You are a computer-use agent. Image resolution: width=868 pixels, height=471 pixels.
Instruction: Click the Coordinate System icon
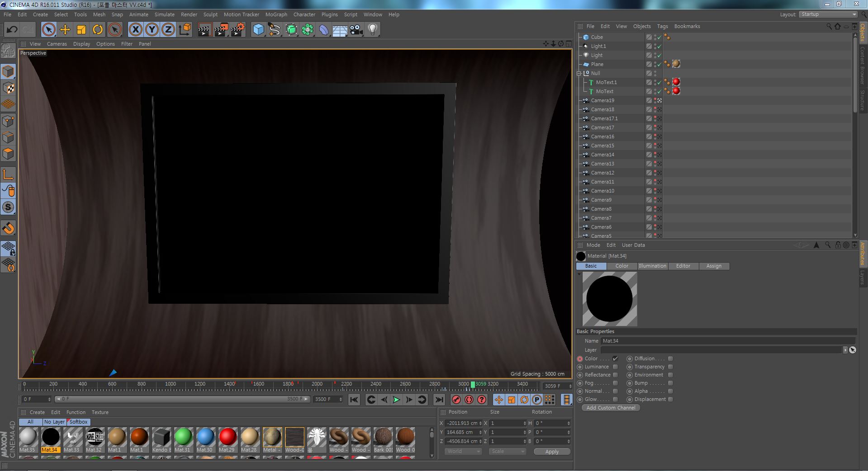click(185, 30)
